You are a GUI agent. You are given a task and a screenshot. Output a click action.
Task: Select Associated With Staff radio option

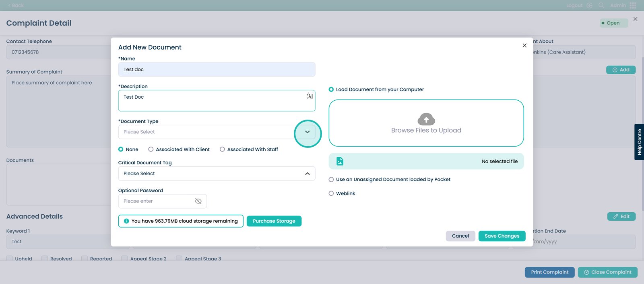tap(222, 149)
